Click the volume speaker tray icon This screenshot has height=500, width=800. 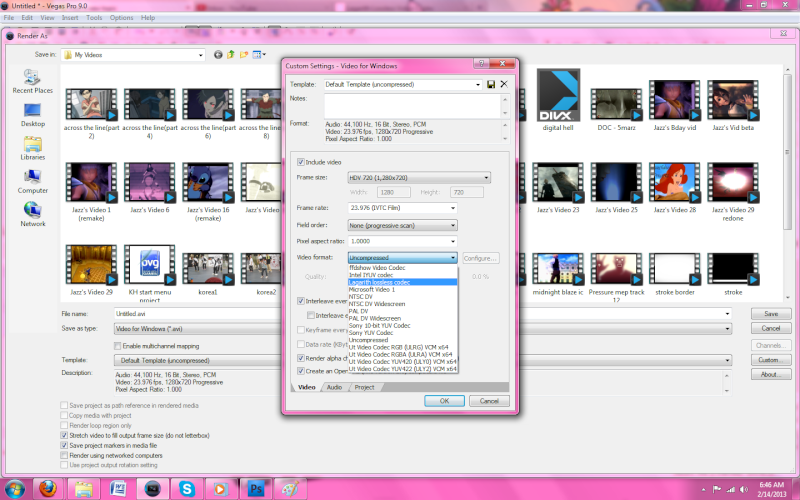click(744, 489)
